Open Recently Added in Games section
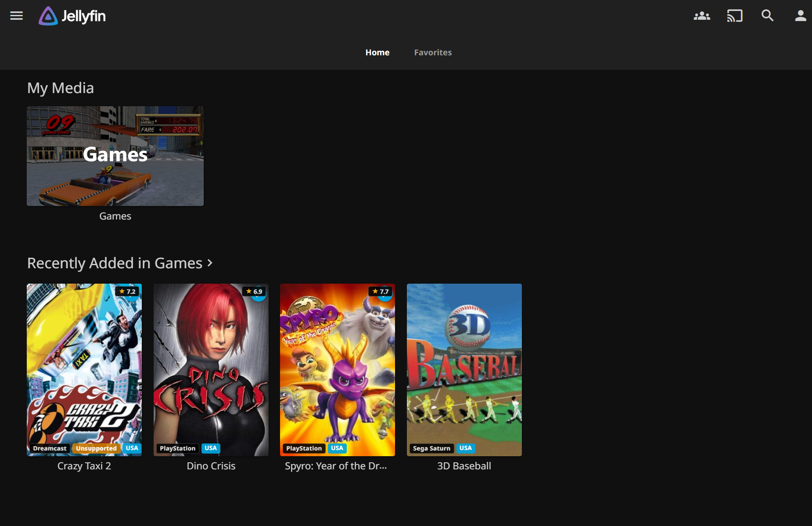 click(x=115, y=263)
